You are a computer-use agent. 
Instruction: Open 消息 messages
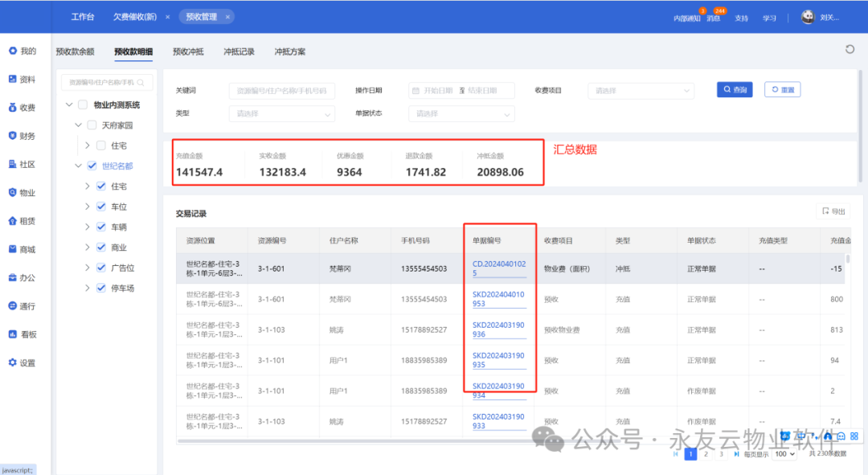tap(714, 18)
